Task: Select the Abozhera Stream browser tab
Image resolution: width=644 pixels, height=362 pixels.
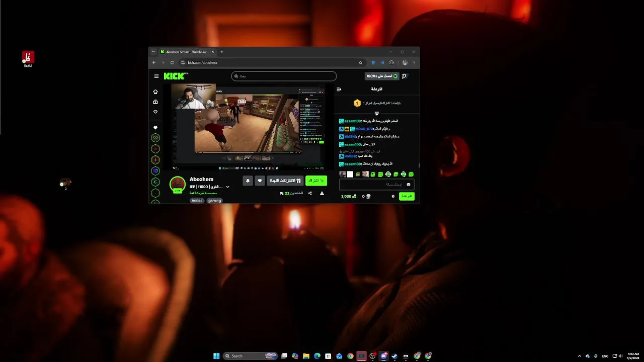Action: pos(187,52)
